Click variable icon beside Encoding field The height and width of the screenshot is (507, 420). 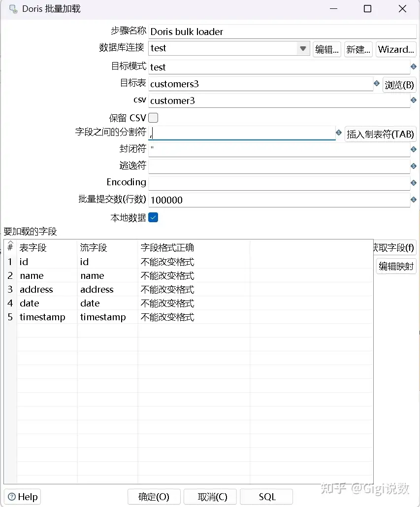pos(414,183)
